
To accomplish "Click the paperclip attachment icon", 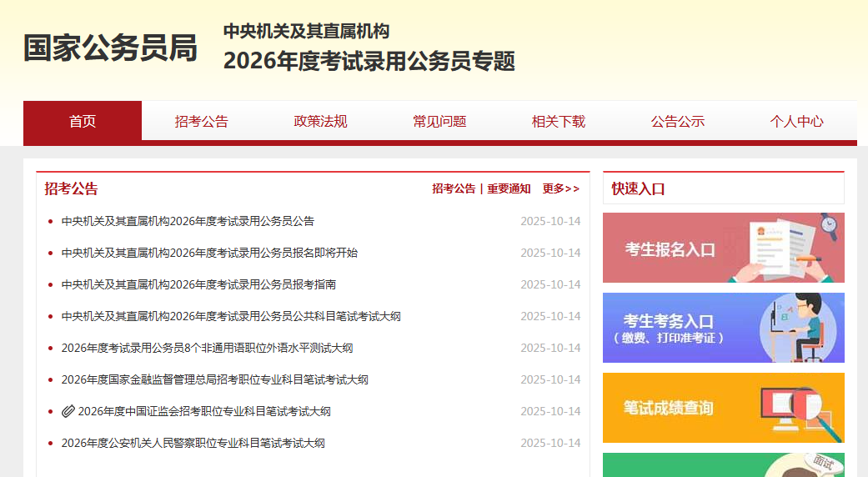I will [68, 411].
